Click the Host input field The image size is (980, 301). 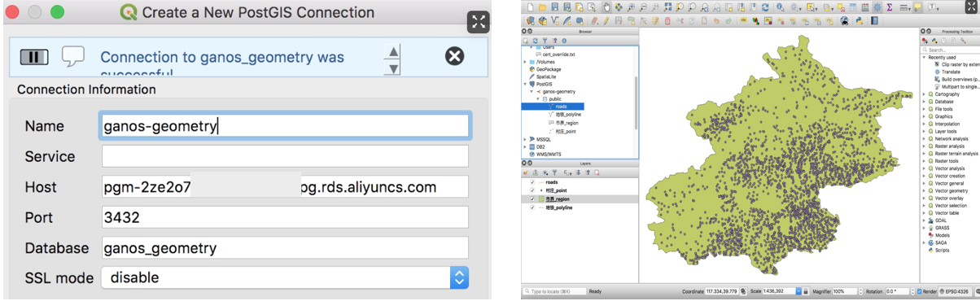coord(285,187)
